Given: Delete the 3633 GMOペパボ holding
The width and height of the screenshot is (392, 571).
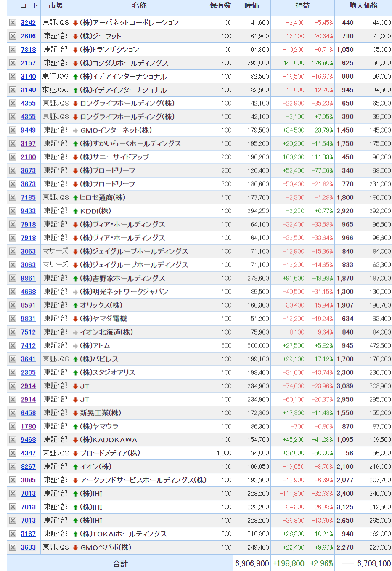Looking at the screenshot, I should (13, 547).
